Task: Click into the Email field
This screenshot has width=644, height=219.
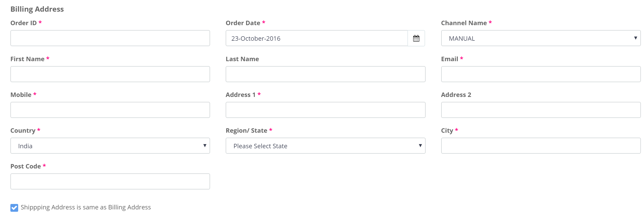Action: click(541, 74)
